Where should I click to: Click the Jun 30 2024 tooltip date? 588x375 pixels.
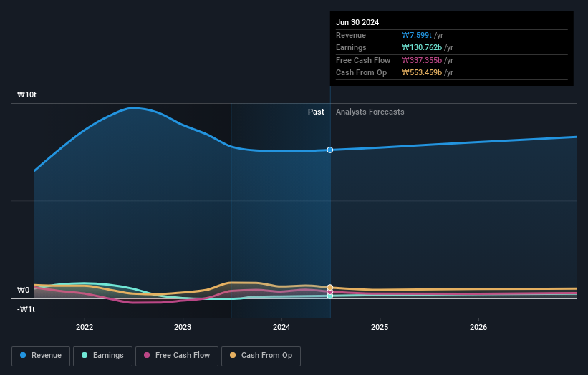click(x=357, y=22)
